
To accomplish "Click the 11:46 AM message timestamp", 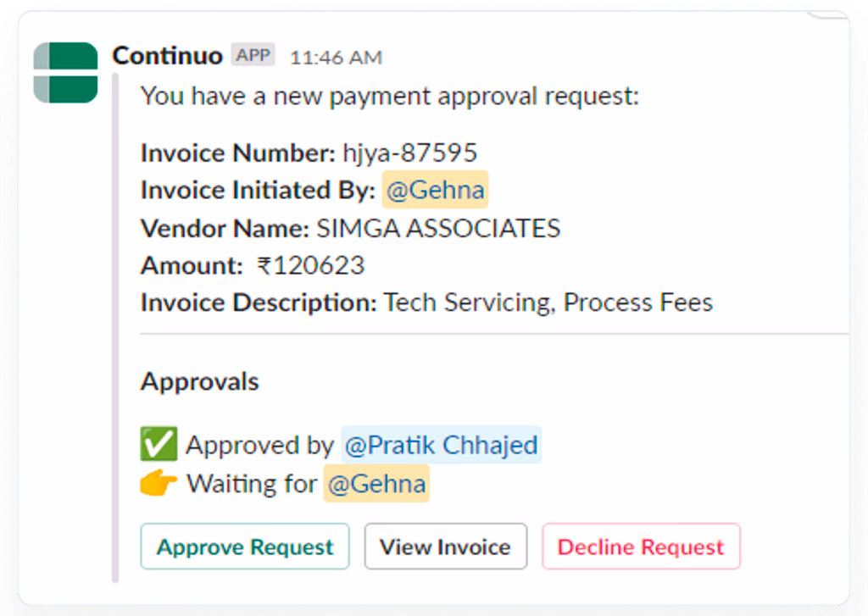I will 336,58.
